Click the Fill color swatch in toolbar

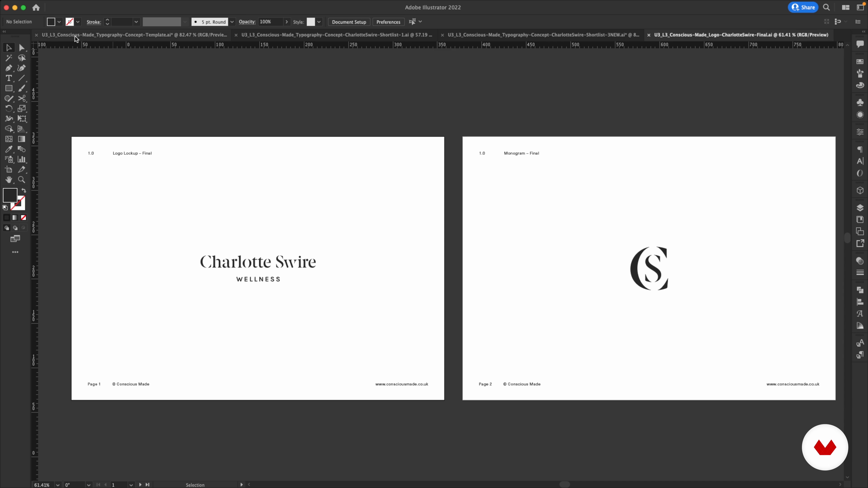coord(10,195)
